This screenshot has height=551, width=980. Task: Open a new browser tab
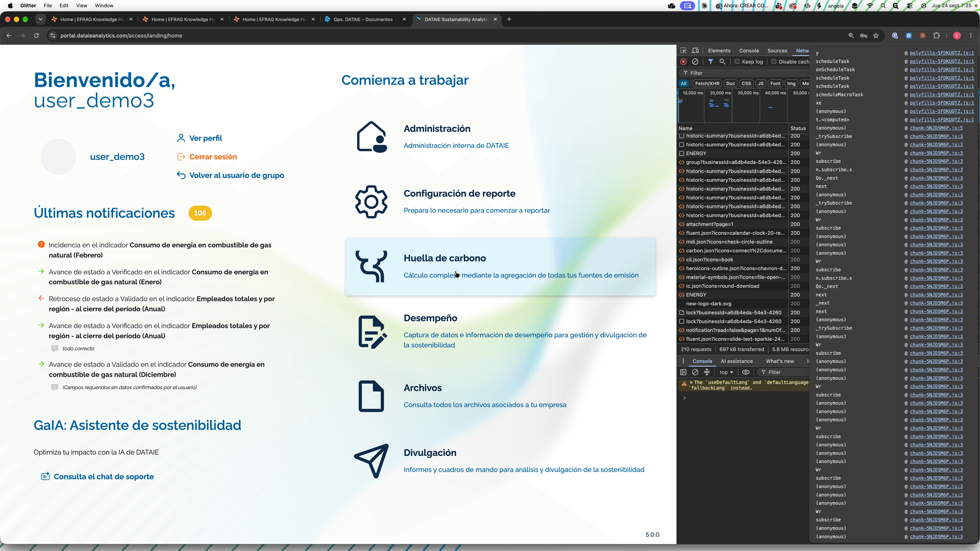tap(509, 19)
